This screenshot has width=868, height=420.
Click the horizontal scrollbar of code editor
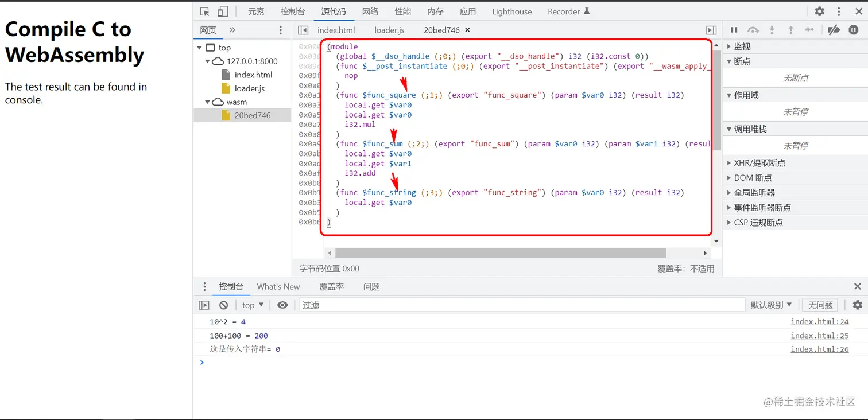(501, 253)
